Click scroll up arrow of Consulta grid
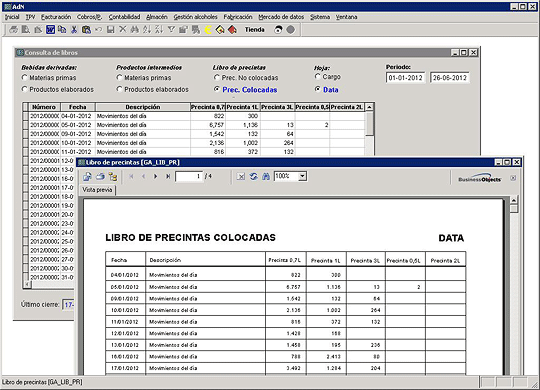The width and height of the screenshot is (540, 390). click(369, 107)
